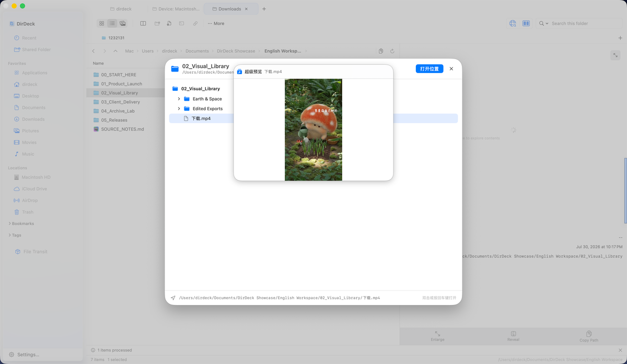Open the dirdeck home folder in sidebar
Viewport: 627px width, 364px height.
click(x=30, y=84)
